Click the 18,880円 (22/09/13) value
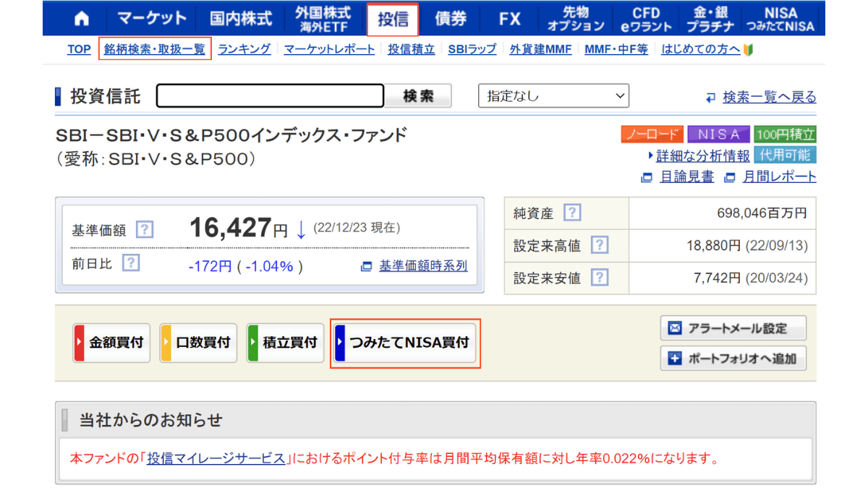This screenshot has height=488, width=868. click(x=747, y=246)
